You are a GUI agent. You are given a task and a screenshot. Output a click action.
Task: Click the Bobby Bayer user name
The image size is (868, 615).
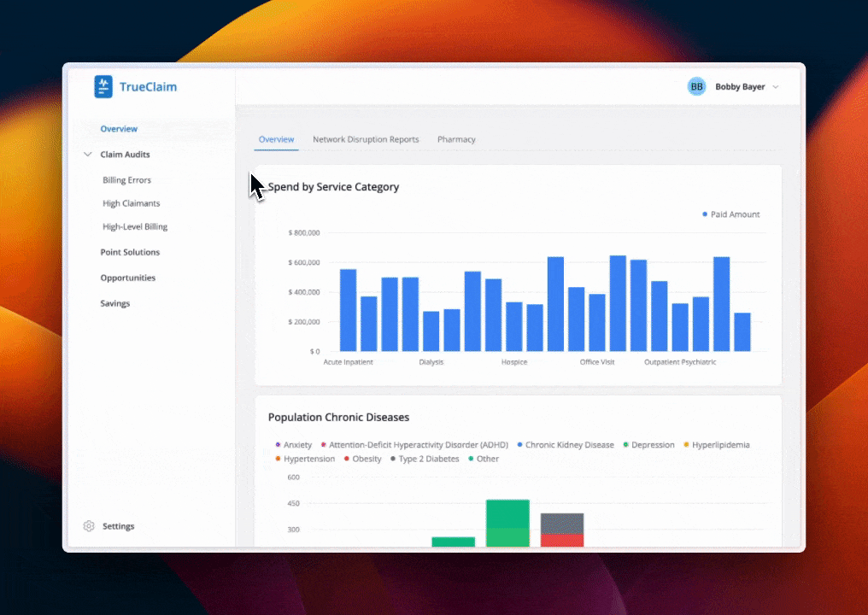pyautogui.click(x=740, y=87)
